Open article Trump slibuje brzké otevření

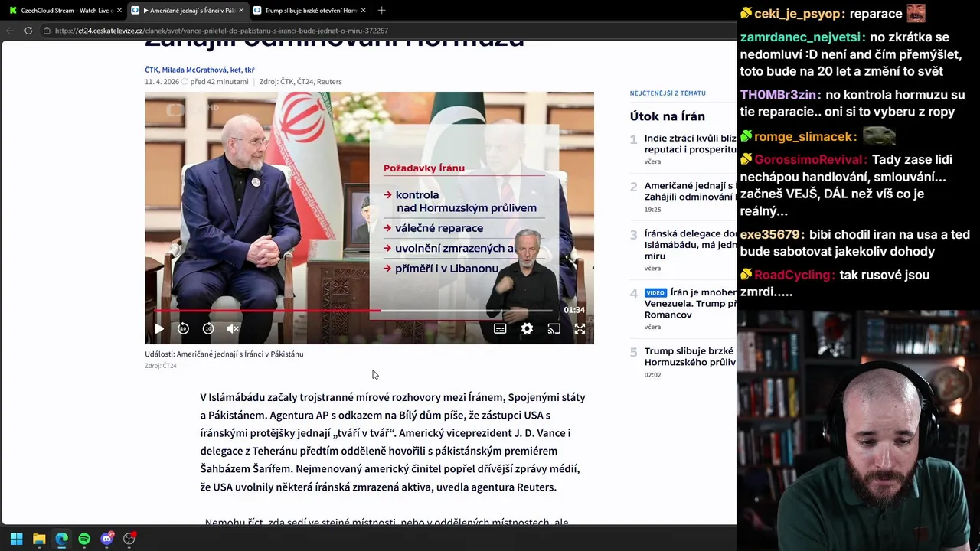pos(690,357)
